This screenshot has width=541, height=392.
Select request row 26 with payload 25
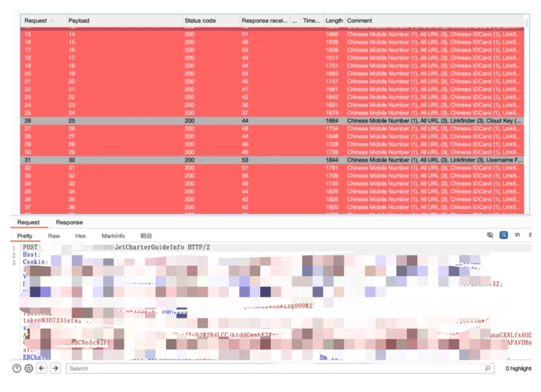[x=156, y=121]
